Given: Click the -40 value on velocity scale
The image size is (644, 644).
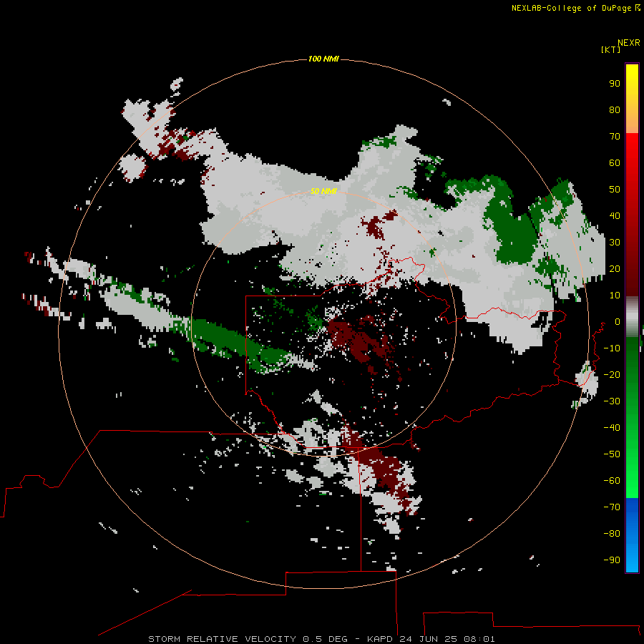Looking at the screenshot, I should click(612, 428).
